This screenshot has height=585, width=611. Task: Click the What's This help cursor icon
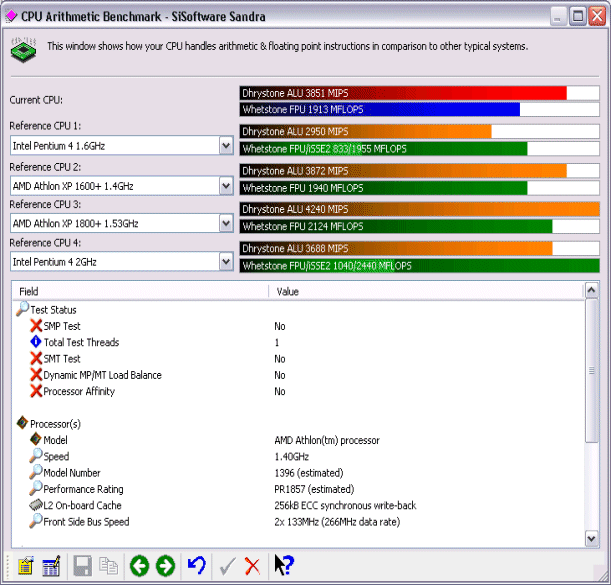click(284, 565)
